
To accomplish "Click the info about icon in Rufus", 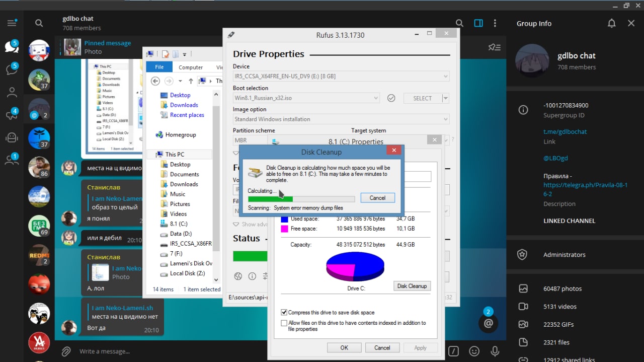I will coord(252,276).
